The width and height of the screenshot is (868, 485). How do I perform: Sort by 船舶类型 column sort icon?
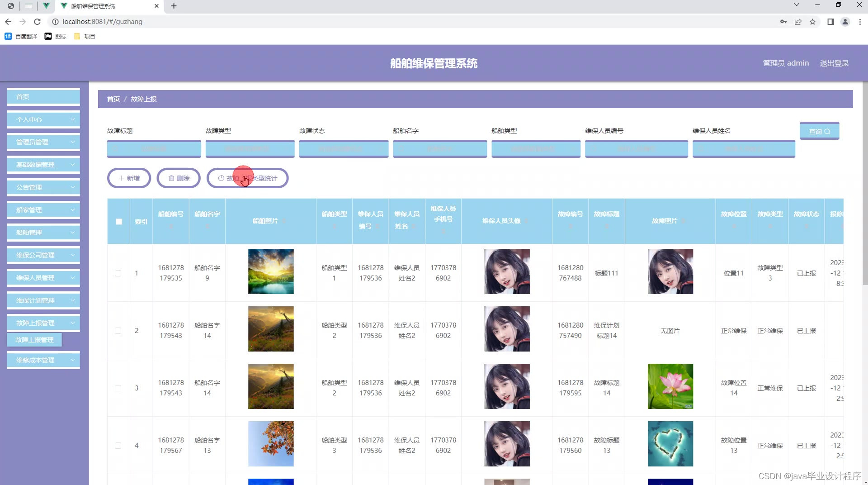pos(334,226)
